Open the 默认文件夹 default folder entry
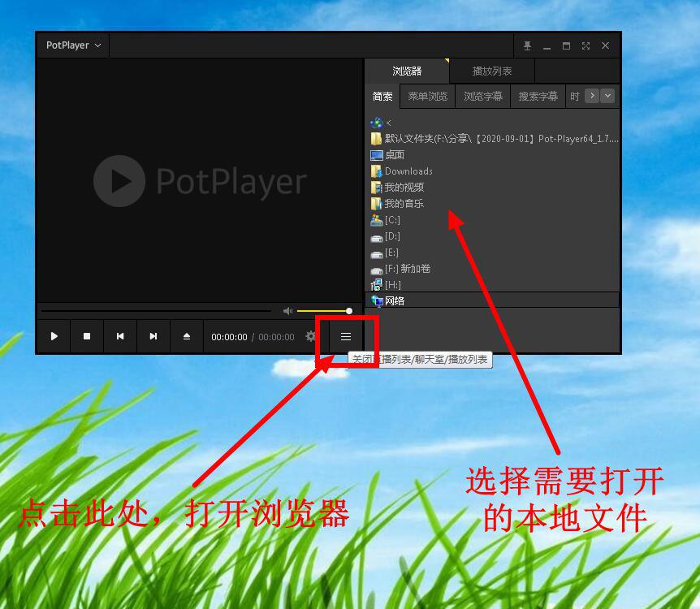This screenshot has width=700, height=609. (493, 139)
